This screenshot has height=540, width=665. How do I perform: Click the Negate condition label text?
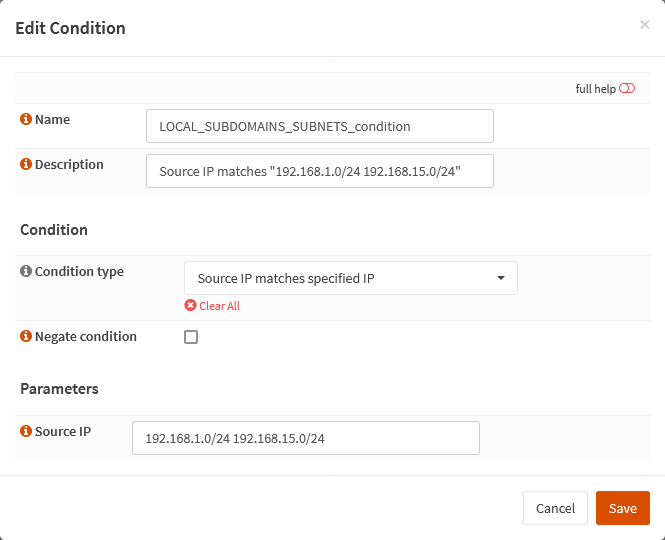pyautogui.click(x=85, y=337)
